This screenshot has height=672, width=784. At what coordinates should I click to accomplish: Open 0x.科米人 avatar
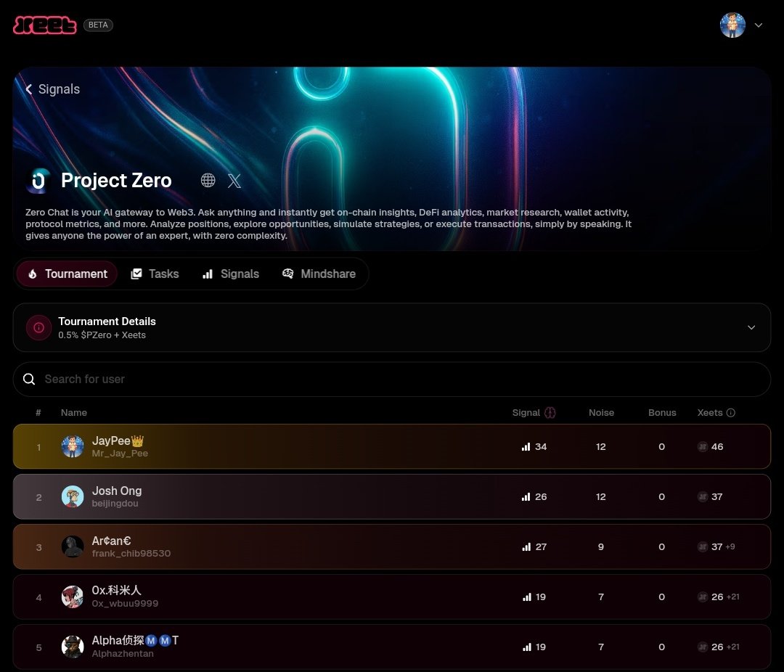[73, 597]
